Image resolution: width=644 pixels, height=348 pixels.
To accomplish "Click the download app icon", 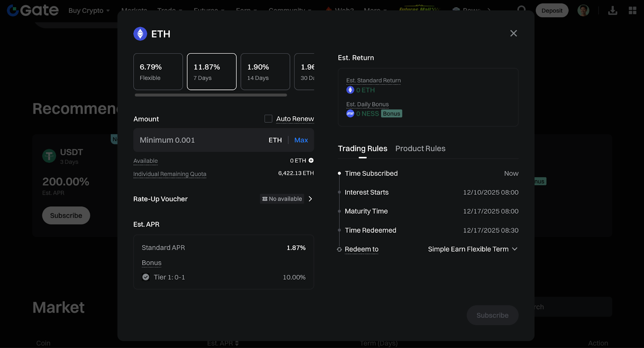I will coord(612,10).
